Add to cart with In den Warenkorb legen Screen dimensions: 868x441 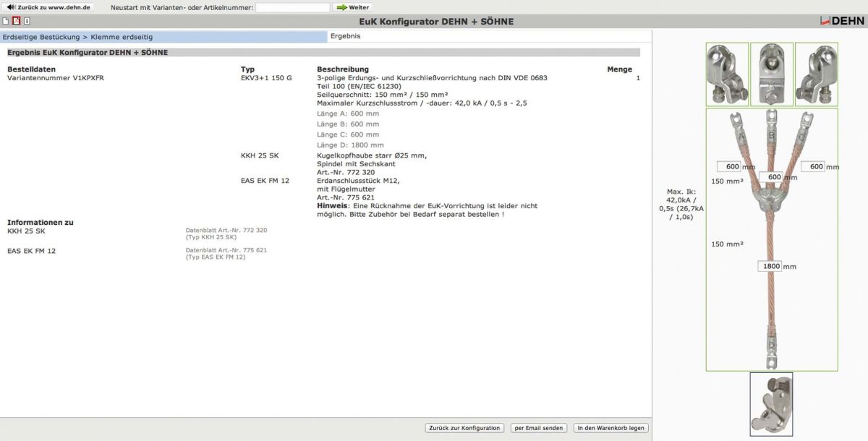pyautogui.click(x=610, y=428)
